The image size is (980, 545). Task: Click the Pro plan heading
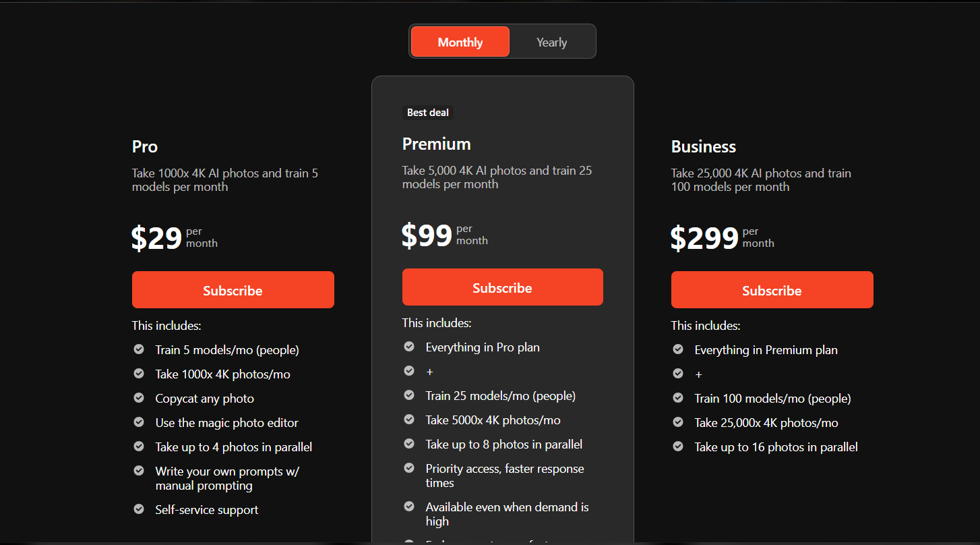coord(145,146)
